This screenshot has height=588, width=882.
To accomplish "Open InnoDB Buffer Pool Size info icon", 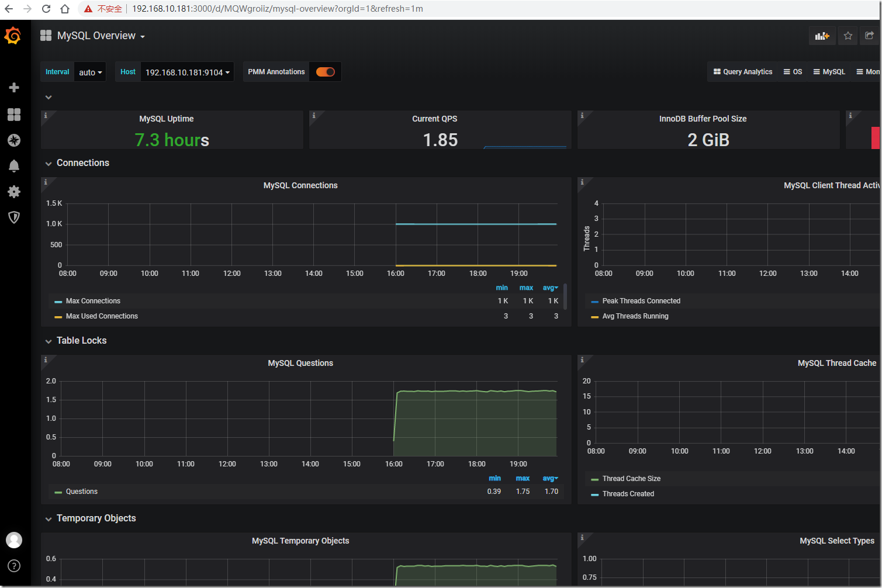I will click(x=582, y=115).
